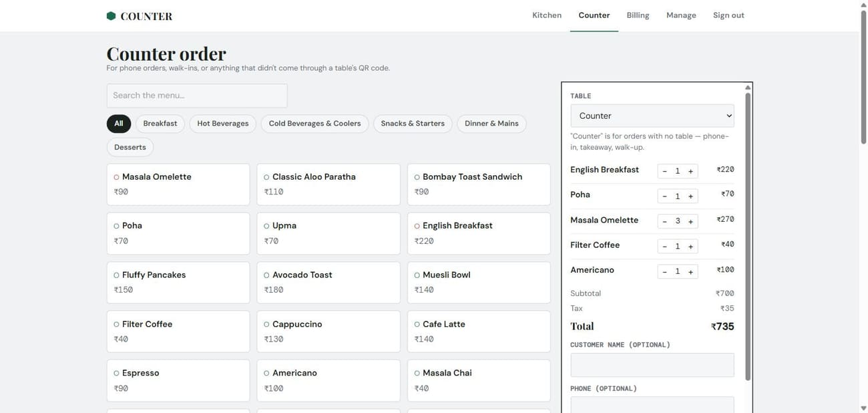The height and width of the screenshot is (413, 868).
Task: Open the Manage section
Action: (681, 15)
